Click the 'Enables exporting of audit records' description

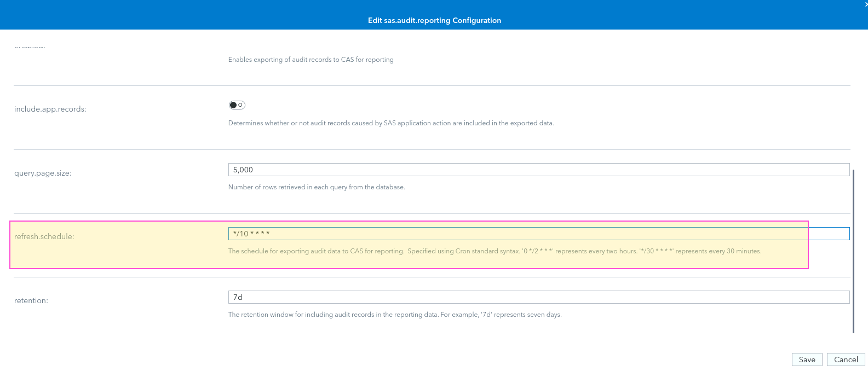point(311,60)
